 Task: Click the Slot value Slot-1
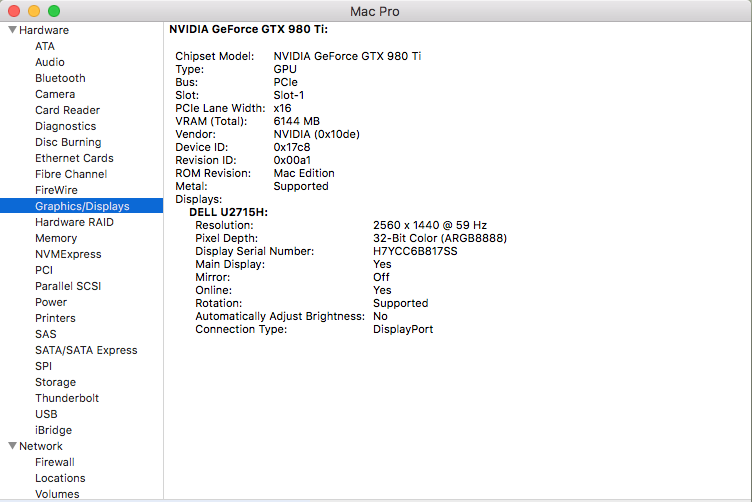288,95
